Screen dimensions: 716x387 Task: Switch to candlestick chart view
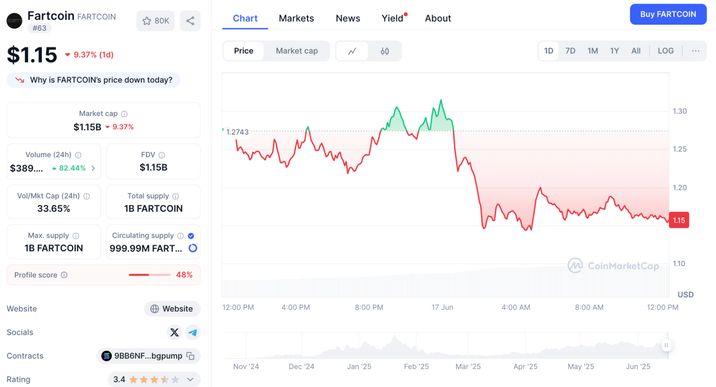[385, 51]
